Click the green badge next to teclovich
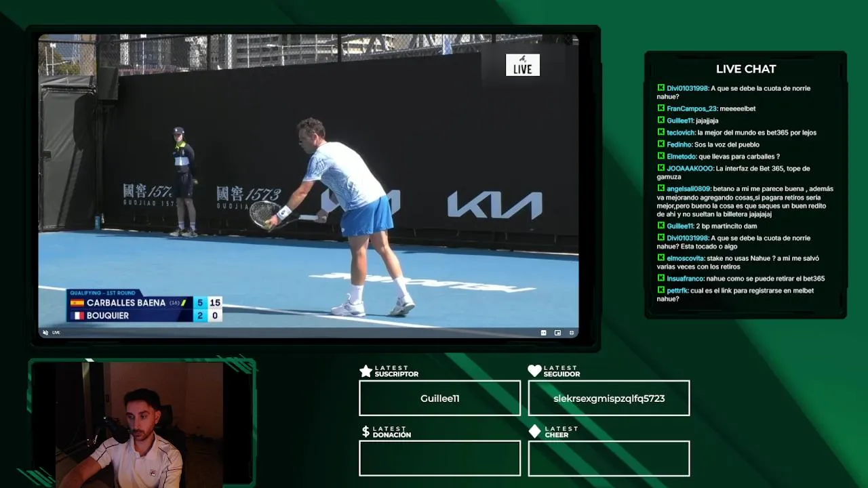This screenshot has height=488, width=868. (660, 132)
